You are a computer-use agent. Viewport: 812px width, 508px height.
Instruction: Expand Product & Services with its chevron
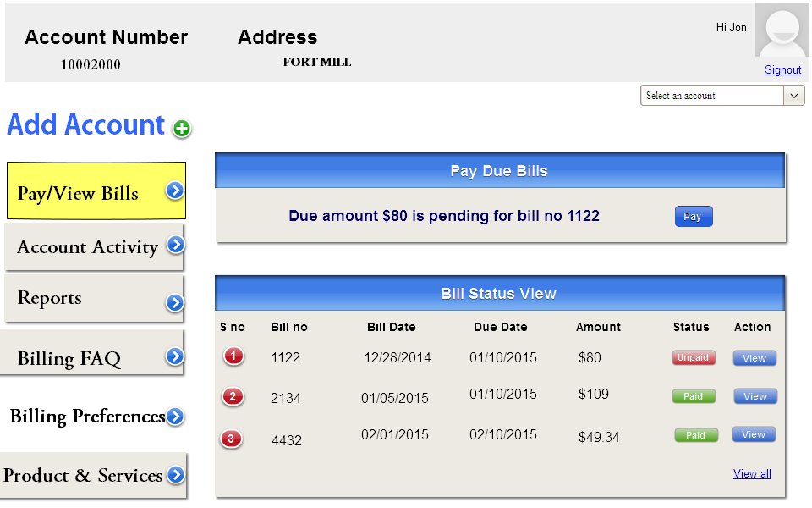click(175, 476)
